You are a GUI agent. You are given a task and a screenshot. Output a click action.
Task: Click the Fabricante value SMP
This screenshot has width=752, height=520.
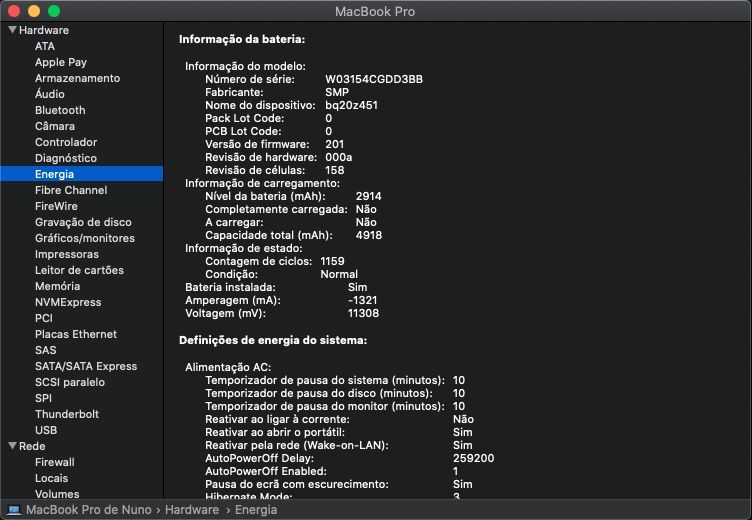pos(337,92)
